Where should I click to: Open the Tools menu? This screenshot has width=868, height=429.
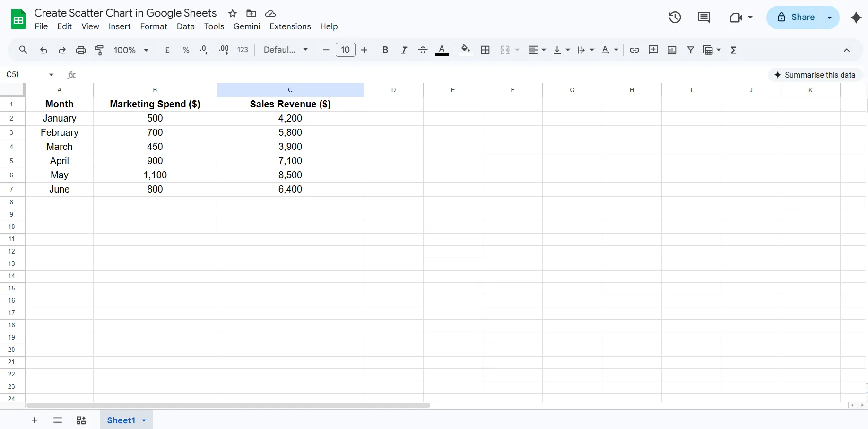click(x=214, y=26)
